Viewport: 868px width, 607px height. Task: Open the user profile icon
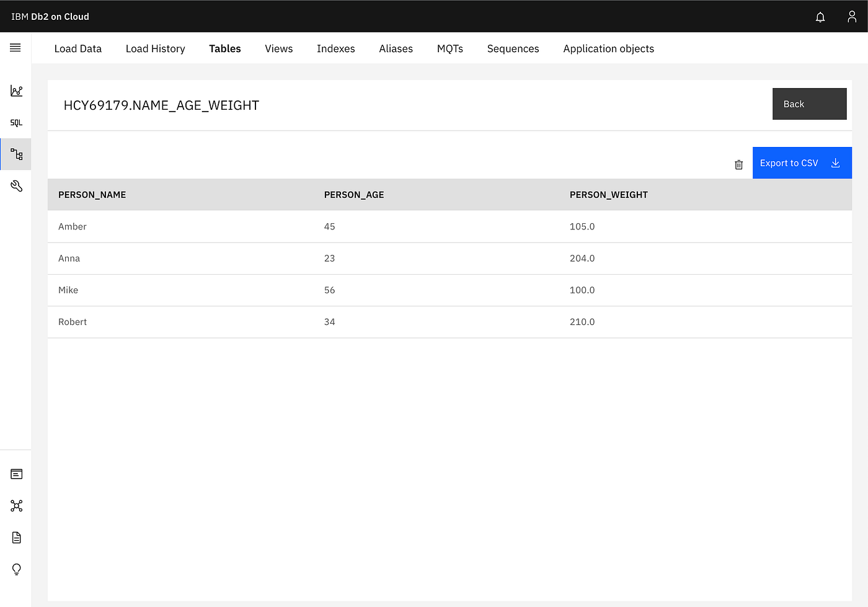(852, 17)
